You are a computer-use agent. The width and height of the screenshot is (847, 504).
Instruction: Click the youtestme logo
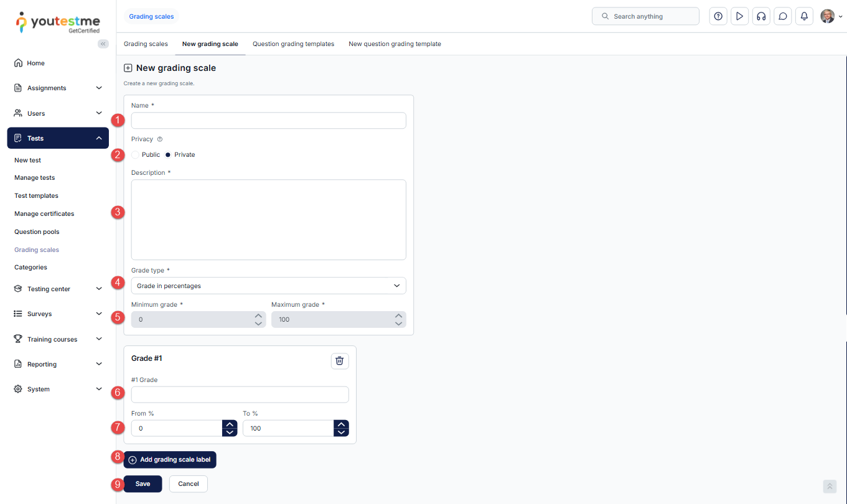(58, 22)
